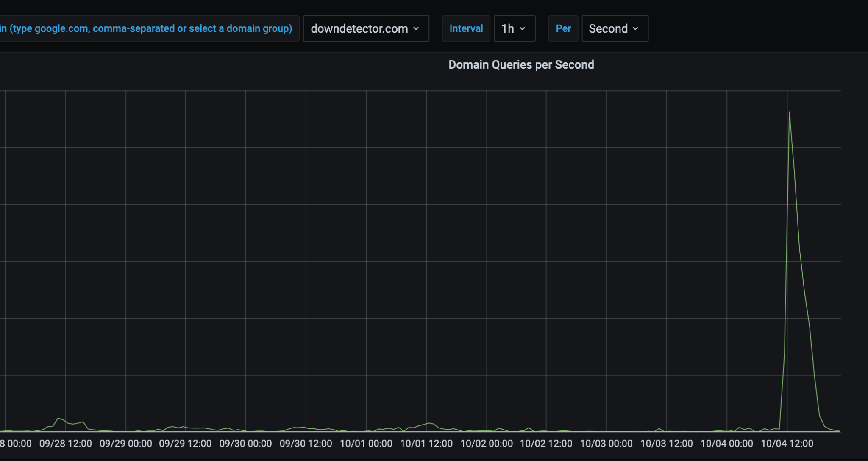Click the 10/04 12:00 axis label

pos(787,444)
